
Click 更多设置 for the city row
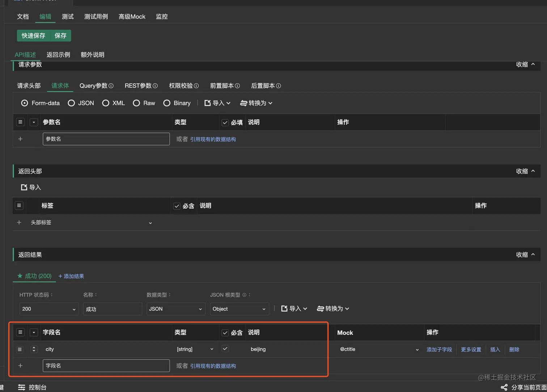[471, 350]
